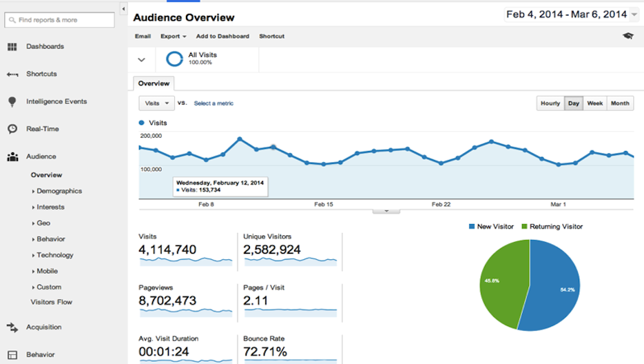644x364 pixels.
Task: Collapse the left sidebar with arrow button
Action: pyautogui.click(x=123, y=9)
